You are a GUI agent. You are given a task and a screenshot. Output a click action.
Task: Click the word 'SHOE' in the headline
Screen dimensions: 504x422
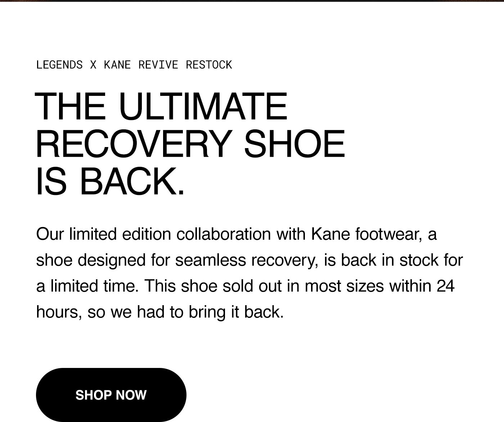coord(294,143)
